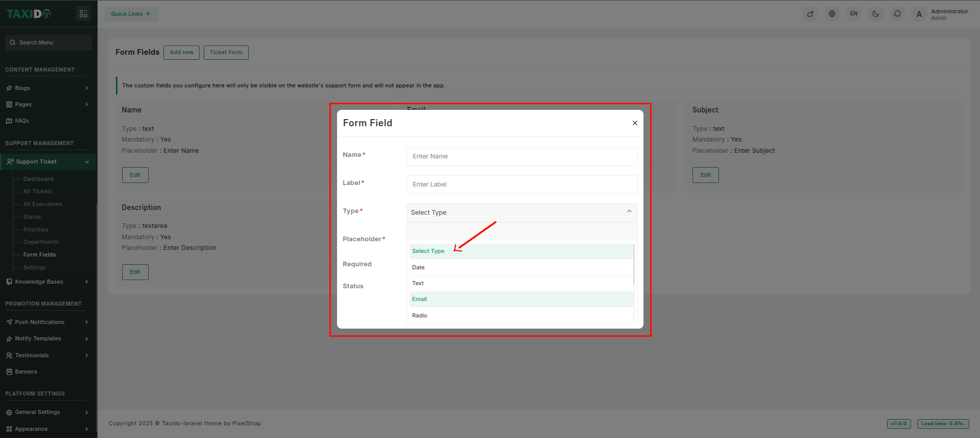The width and height of the screenshot is (980, 438).
Task: Click the FAQs sidebar icon
Action: click(x=9, y=121)
